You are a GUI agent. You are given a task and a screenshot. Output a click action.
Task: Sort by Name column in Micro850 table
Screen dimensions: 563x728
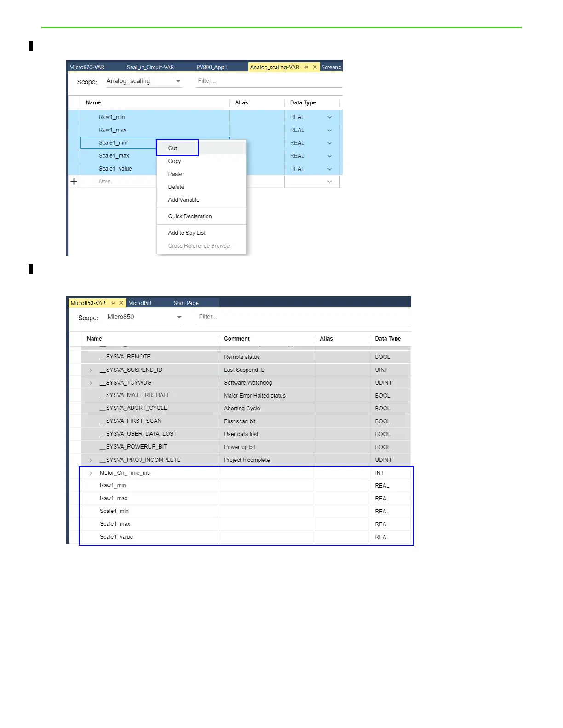[x=94, y=338]
